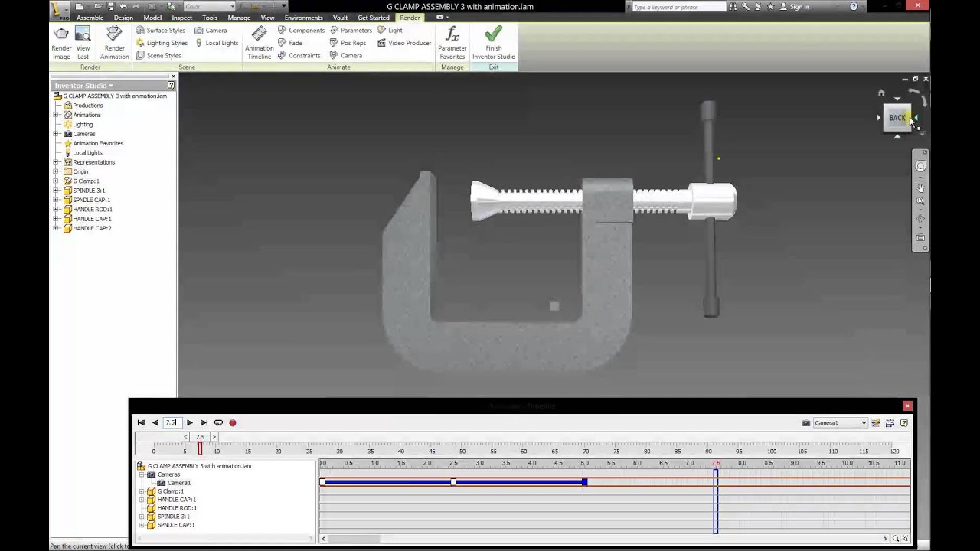This screenshot has width=980, height=551.
Task: Start Render Animation tool
Action: click(x=114, y=43)
